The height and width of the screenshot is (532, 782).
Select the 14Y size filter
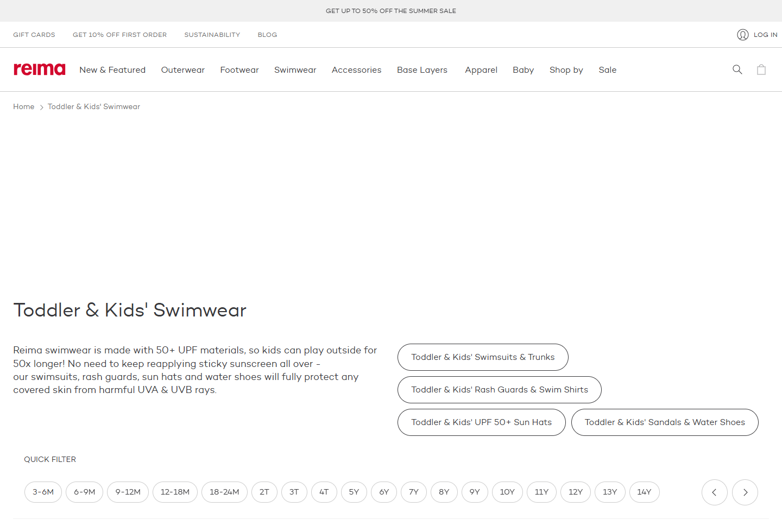[644, 492]
